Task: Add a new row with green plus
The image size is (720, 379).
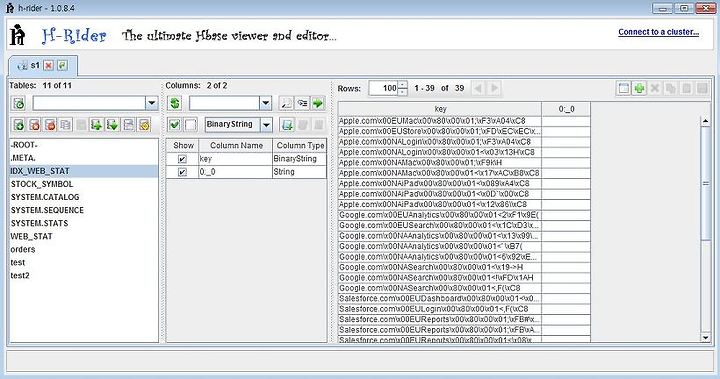Action: [x=639, y=88]
